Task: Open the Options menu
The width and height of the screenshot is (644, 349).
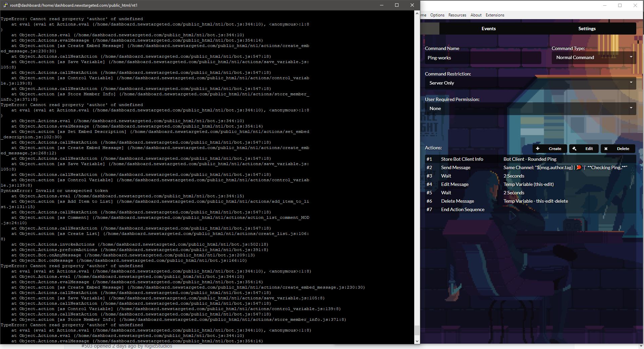Action: pyautogui.click(x=437, y=15)
